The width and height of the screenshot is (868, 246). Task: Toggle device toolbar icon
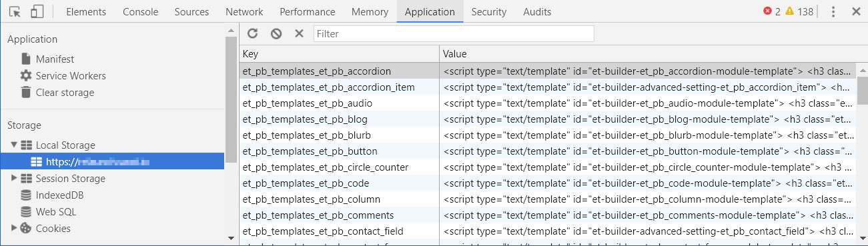(x=37, y=11)
